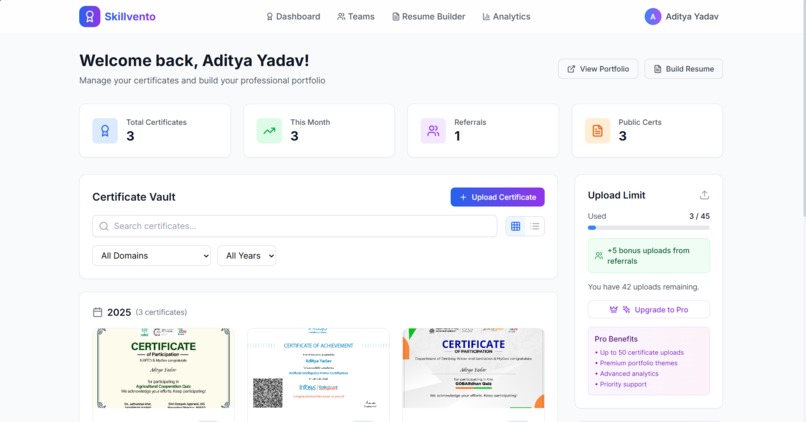Image resolution: width=806 pixels, height=422 pixels.
Task: Focus the Search certificates field
Action: tap(295, 226)
